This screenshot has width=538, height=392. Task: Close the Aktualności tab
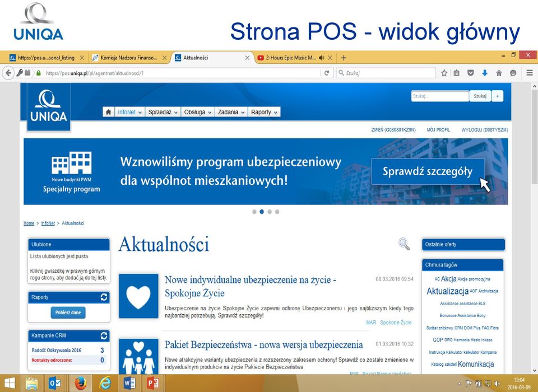click(x=247, y=58)
